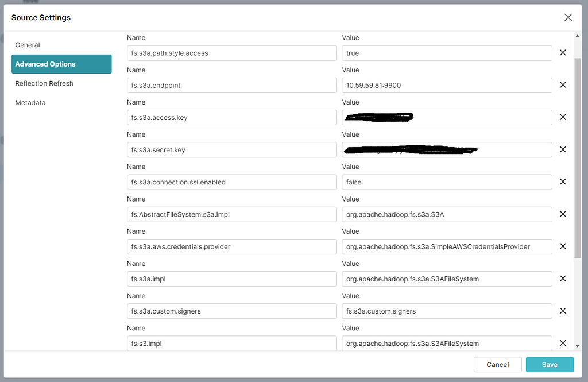The height and width of the screenshot is (382, 588).
Task: Save the source settings
Action: click(550, 364)
